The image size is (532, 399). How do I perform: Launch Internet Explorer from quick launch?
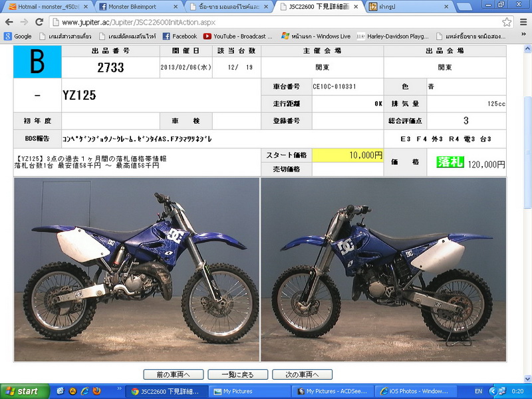84,391
